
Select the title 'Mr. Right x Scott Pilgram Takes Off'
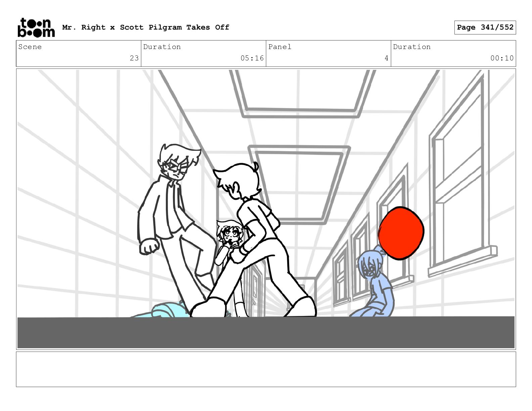[146, 27]
